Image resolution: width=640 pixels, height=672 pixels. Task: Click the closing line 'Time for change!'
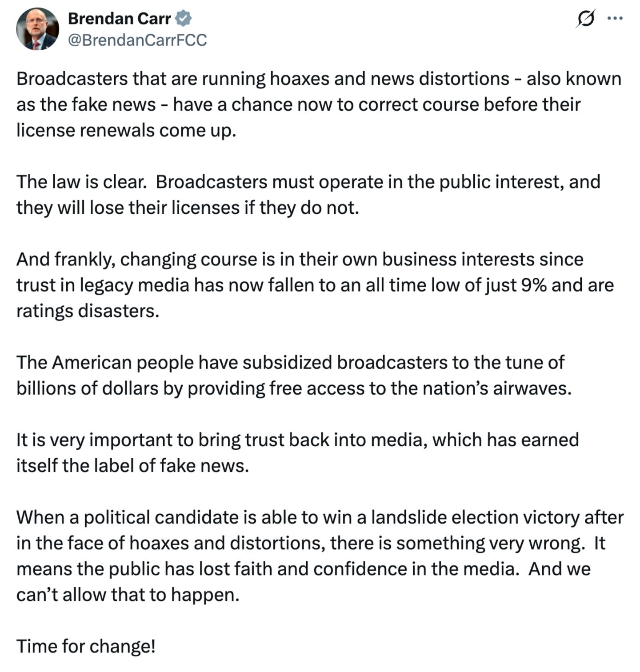coord(86,646)
